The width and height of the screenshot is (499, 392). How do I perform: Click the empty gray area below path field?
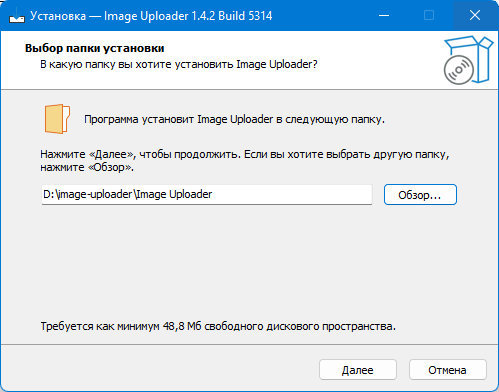point(249,262)
